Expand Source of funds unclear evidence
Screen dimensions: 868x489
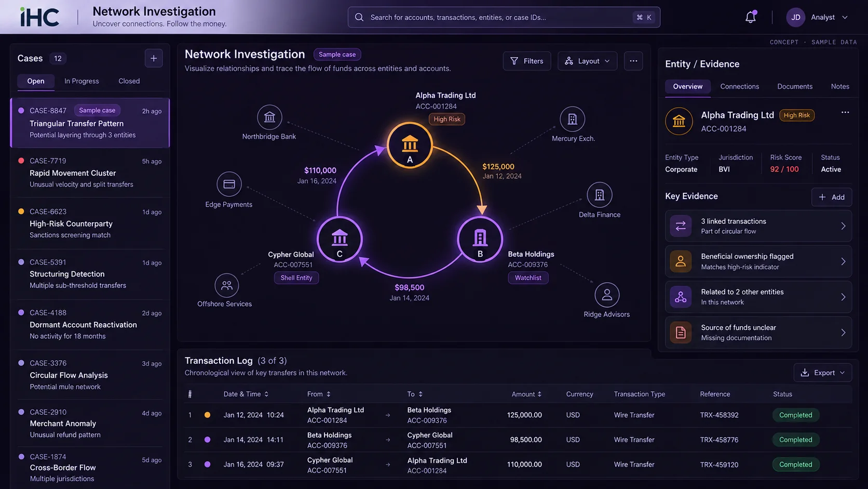point(758,333)
